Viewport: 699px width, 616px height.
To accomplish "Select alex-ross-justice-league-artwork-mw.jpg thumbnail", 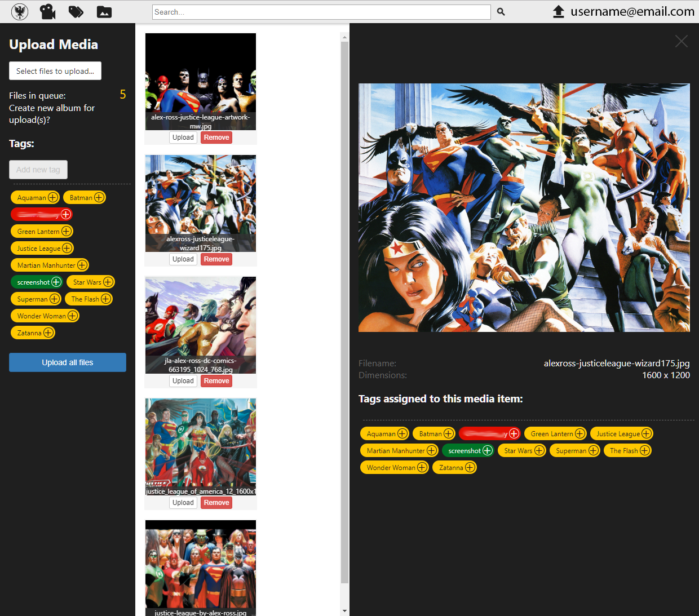I will tap(201, 81).
